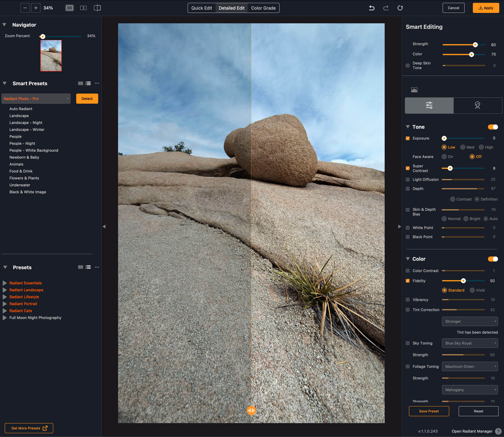
Task: Switch to the Quick Edit tab
Action: pos(202,8)
